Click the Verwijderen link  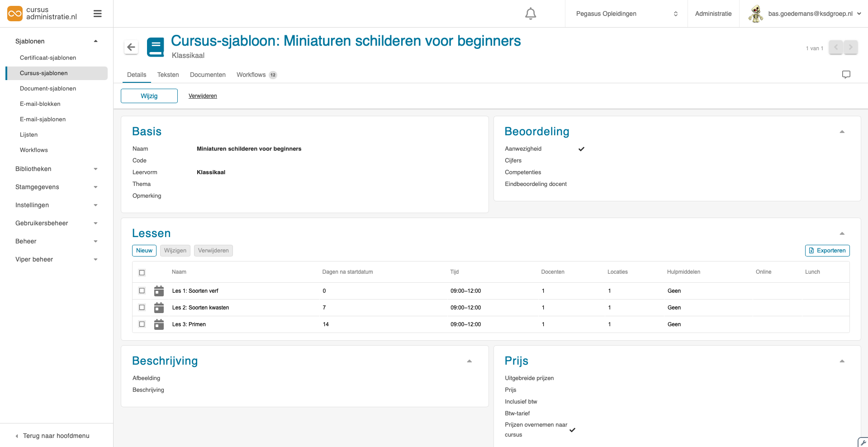(203, 96)
